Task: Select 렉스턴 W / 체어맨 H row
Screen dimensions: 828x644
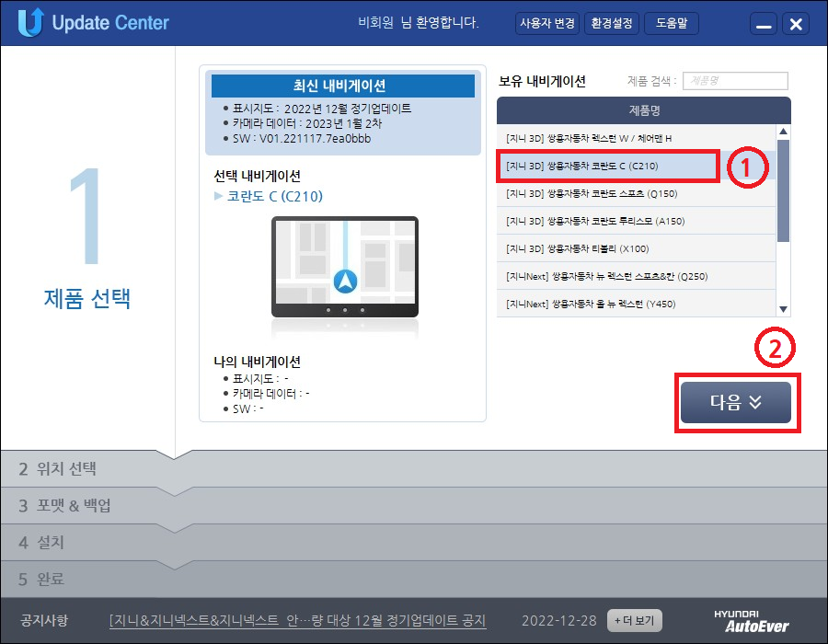Action: coord(637,138)
